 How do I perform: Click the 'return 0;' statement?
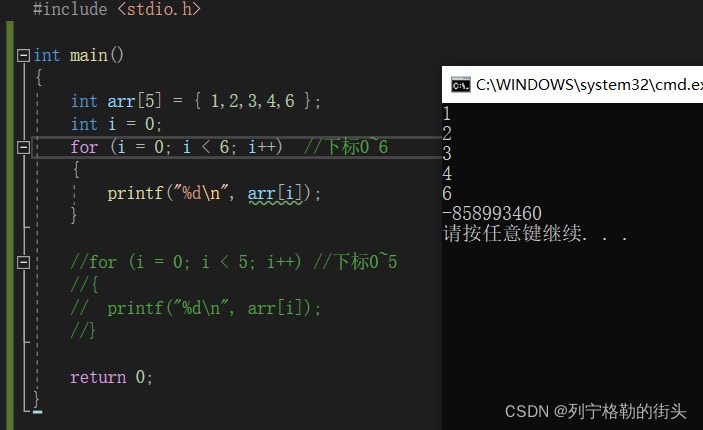[x=111, y=378]
